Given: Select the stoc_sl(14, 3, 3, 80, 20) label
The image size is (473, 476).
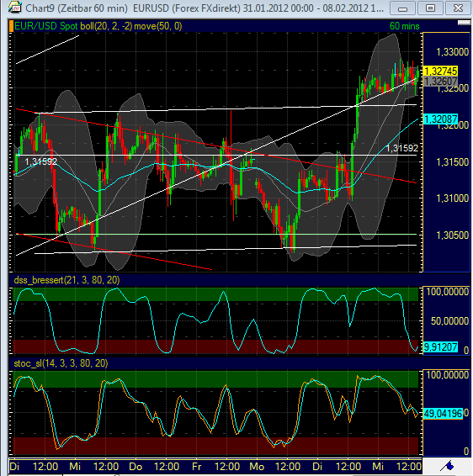Looking at the screenshot, I should [x=61, y=363].
